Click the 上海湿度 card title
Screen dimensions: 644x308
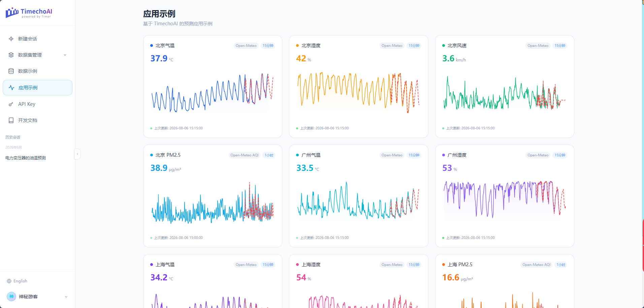tap(311, 265)
